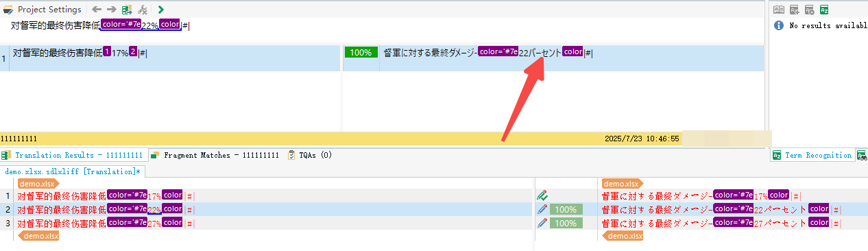Click the 22% text in the lookup segment

pos(149,25)
